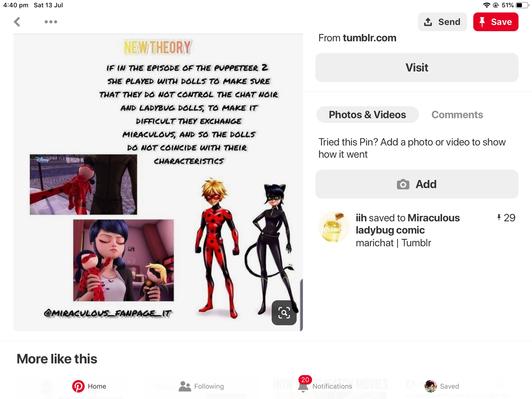
Task: Open iih user profile link
Action: point(361,218)
